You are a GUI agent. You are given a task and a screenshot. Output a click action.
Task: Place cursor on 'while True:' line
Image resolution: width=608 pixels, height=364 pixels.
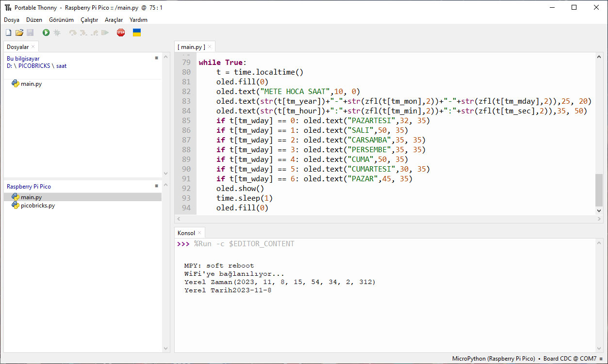tap(223, 63)
